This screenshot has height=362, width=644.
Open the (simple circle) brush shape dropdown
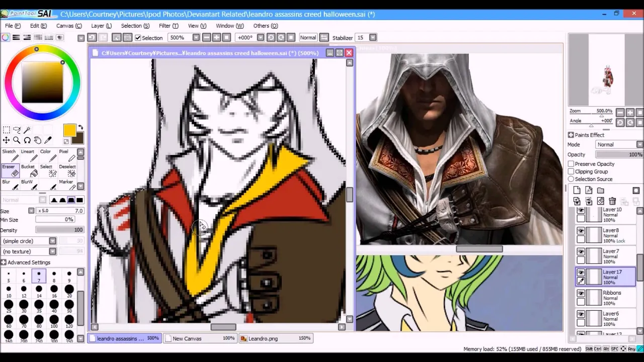tap(52, 241)
